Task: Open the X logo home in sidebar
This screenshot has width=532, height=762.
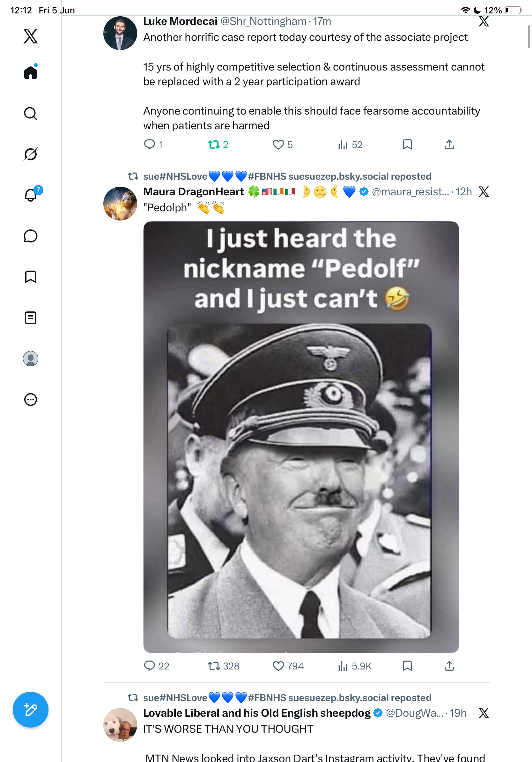Action: pos(31,36)
